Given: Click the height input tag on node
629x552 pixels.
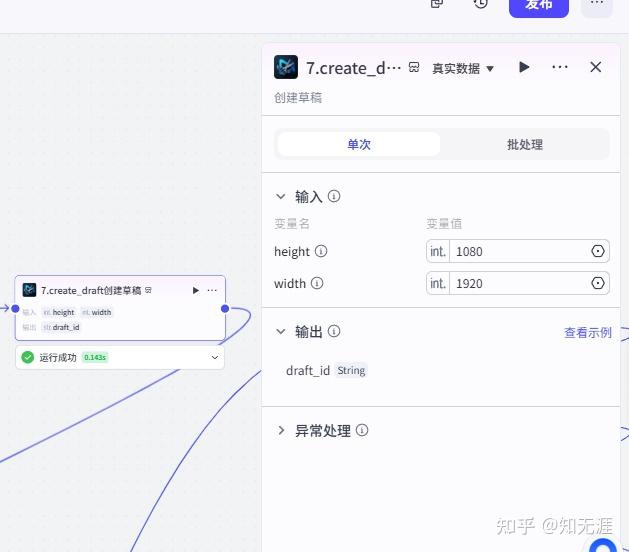Looking at the screenshot, I should [x=59, y=312].
